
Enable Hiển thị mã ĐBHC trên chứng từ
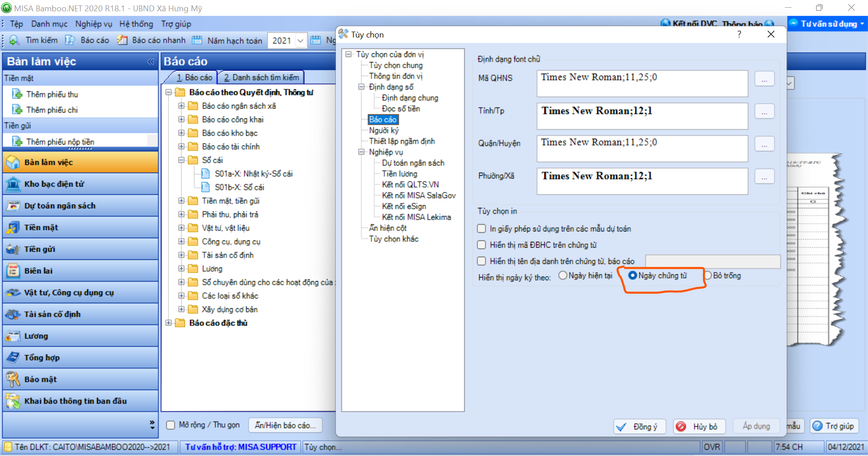coord(481,245)
